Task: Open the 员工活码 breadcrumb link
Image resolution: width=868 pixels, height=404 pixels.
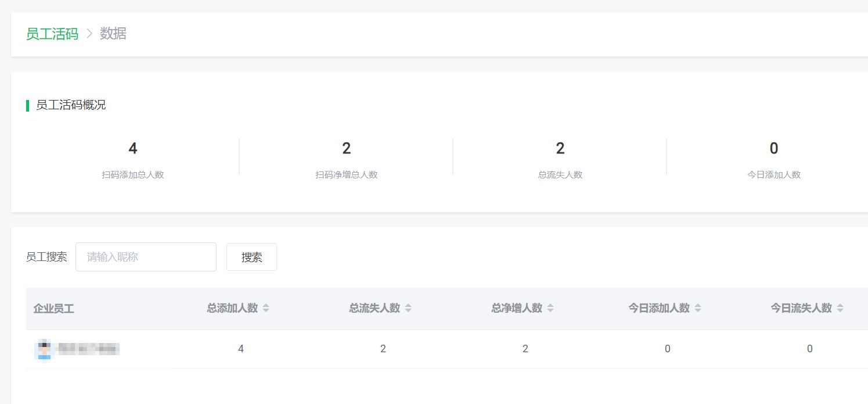Action: point(52,34)
